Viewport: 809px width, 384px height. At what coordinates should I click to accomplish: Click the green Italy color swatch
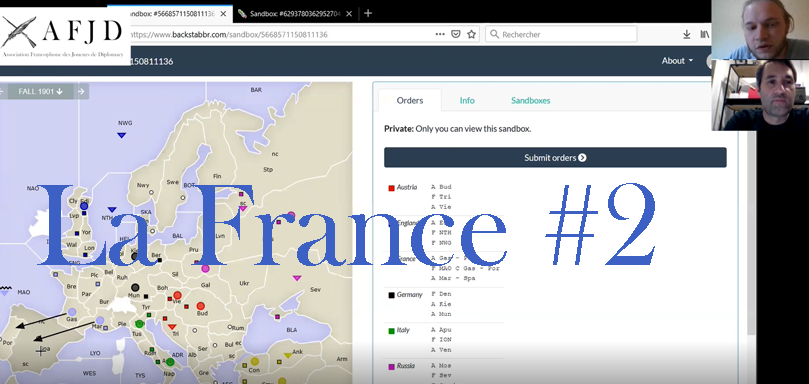click(391, 331)
